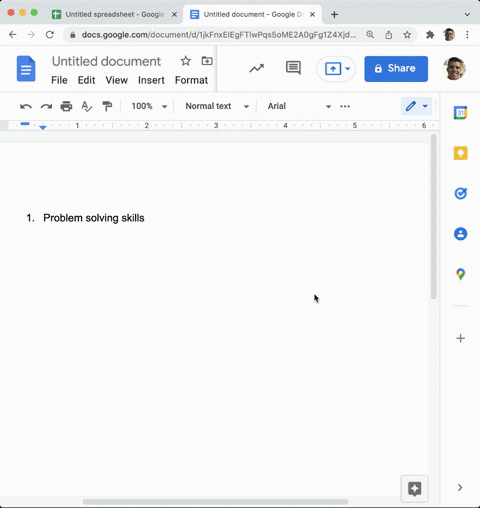Go back in browser history
This screenshot has height=508, width=480.
[x=13, y=35]
